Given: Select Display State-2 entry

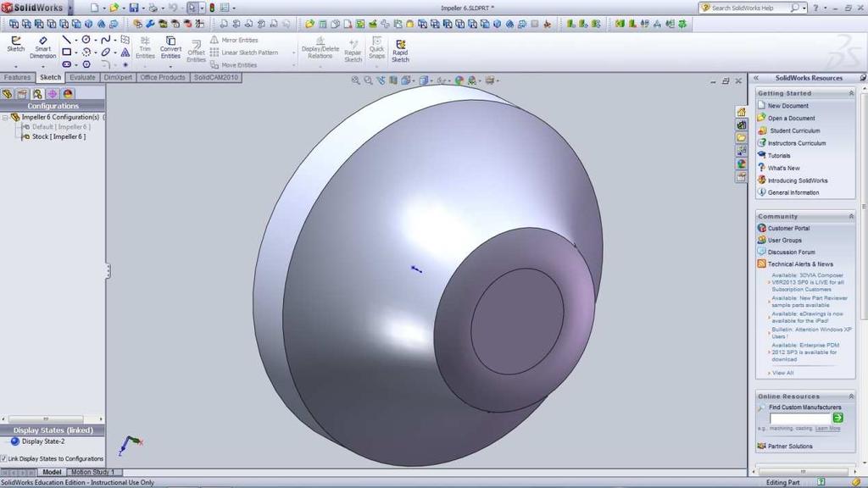Looking at the screenshot, I should [x=37, y=441].
